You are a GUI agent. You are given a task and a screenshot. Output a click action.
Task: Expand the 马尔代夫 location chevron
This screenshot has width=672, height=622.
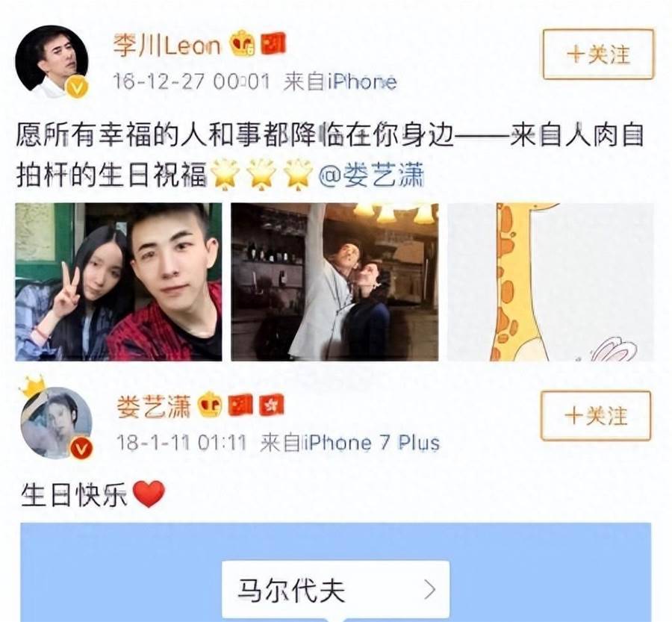point(430,590)
